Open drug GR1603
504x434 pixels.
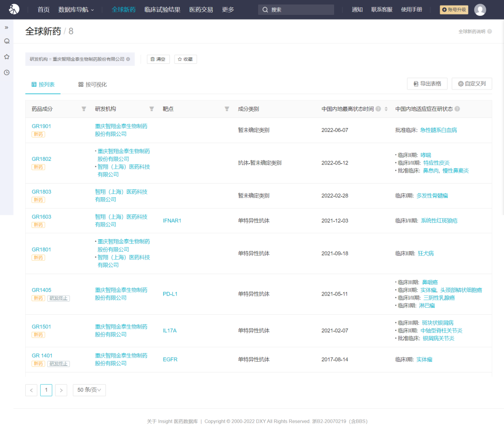(x=41, y=217)
